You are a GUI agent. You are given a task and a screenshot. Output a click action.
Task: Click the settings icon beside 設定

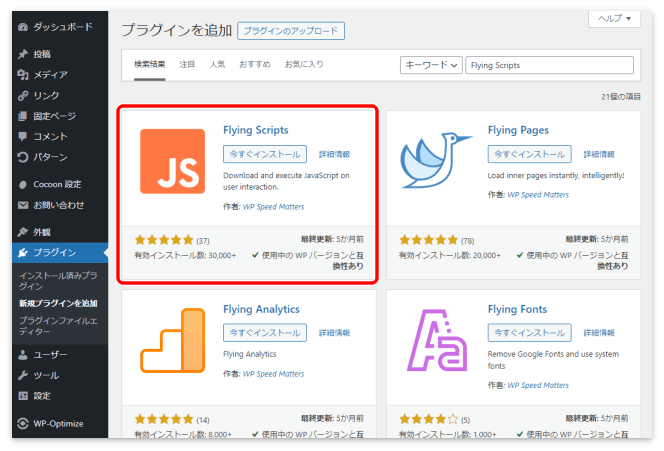pos(23,396)
